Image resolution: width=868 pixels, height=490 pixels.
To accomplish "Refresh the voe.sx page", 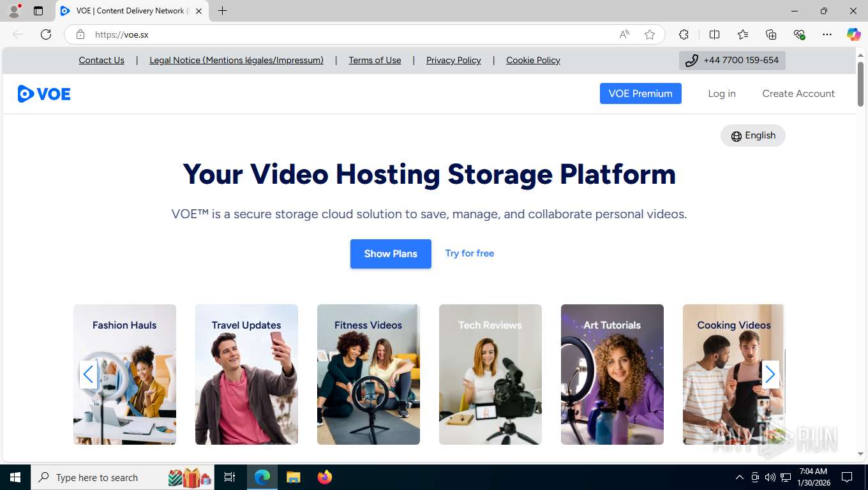I will (x=46, y=34).
